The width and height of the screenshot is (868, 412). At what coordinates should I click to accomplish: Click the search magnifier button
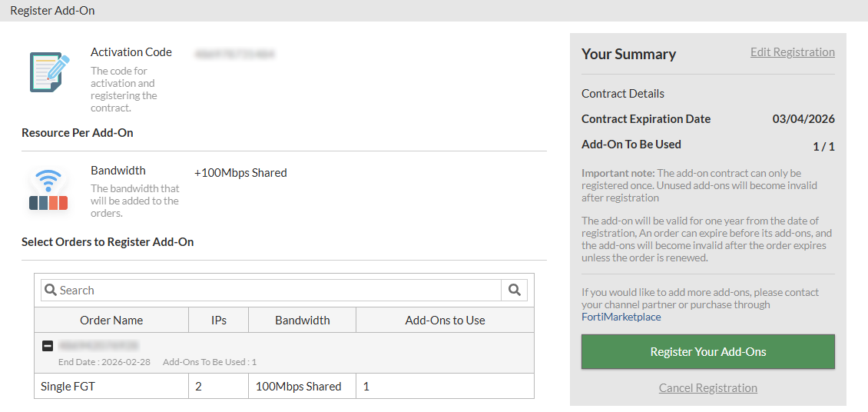pos(514,290)
